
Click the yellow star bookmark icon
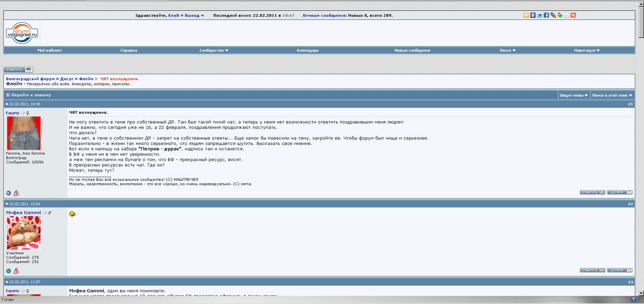click(526, 15)
